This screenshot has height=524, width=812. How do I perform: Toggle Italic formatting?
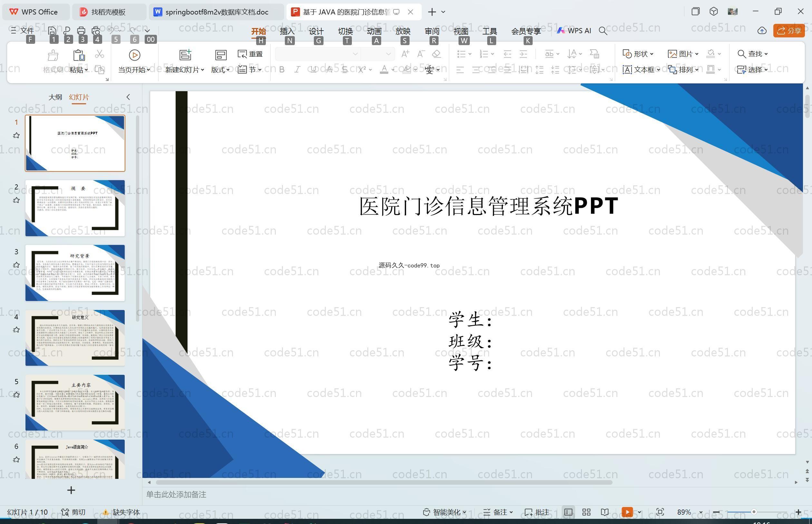(297, 69)
